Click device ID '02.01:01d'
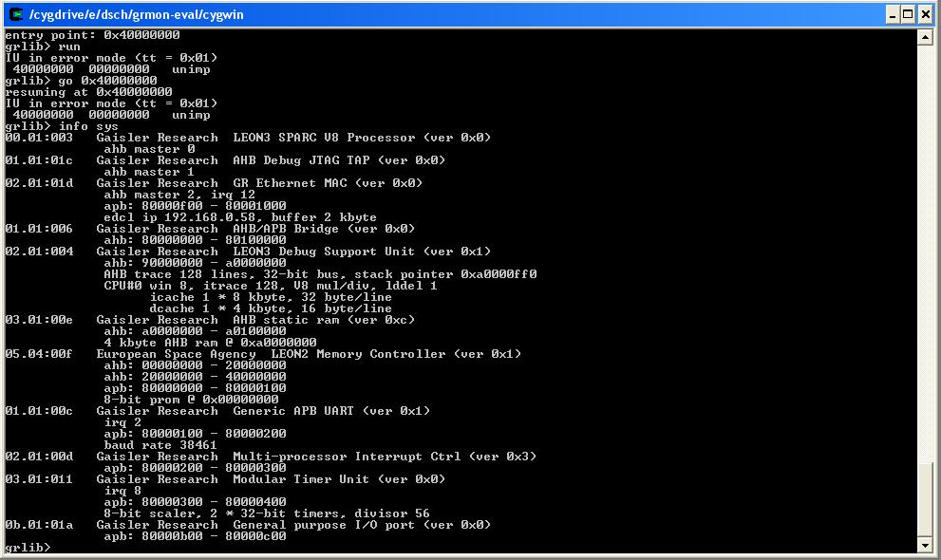This screenshot has height=560, width=941. [x=39, y=183]
